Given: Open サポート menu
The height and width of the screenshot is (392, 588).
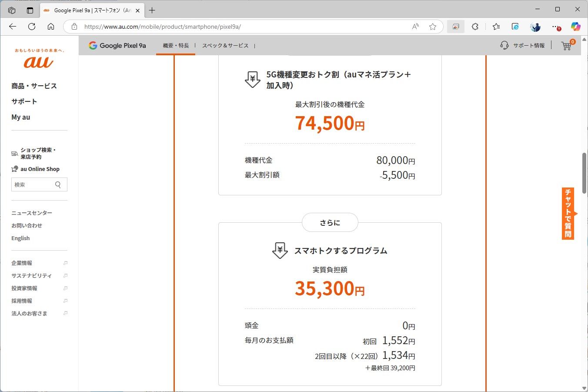Looking at the screenshot, I should [x=24, y=101].
